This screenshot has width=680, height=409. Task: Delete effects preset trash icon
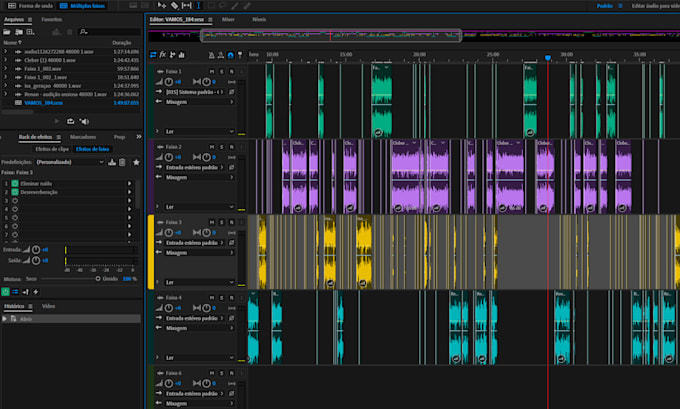point(122,162)
